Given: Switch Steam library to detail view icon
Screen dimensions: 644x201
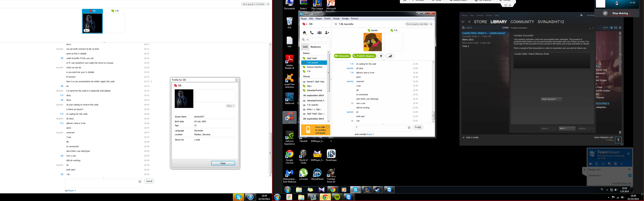Looking at the screenshot, I should pyautogui.click(x=611, y=28).
